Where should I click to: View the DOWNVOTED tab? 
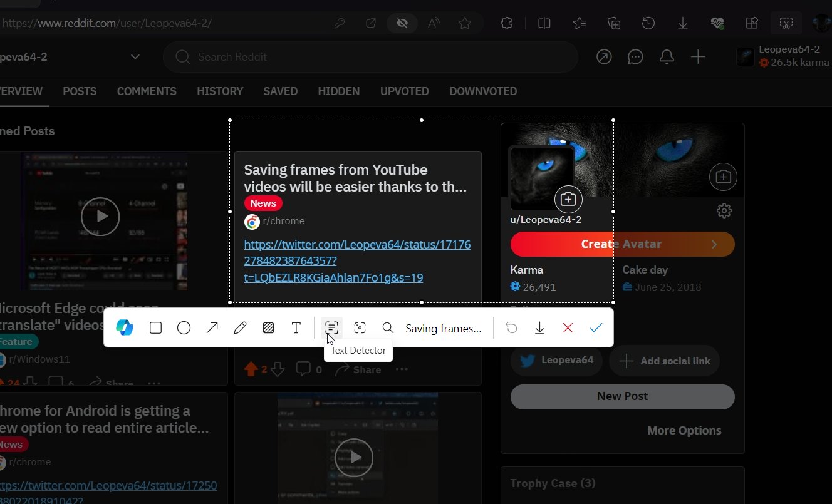[x=483, y=91]
